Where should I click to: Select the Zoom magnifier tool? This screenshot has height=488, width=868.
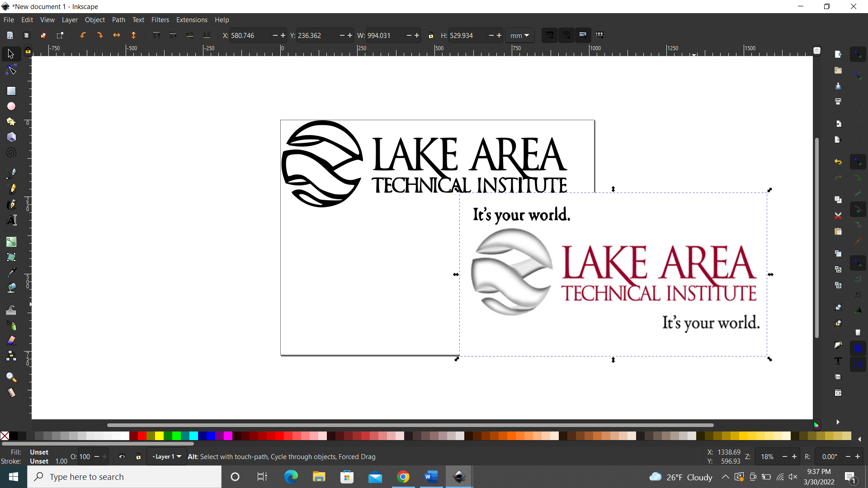click(11, 377)
